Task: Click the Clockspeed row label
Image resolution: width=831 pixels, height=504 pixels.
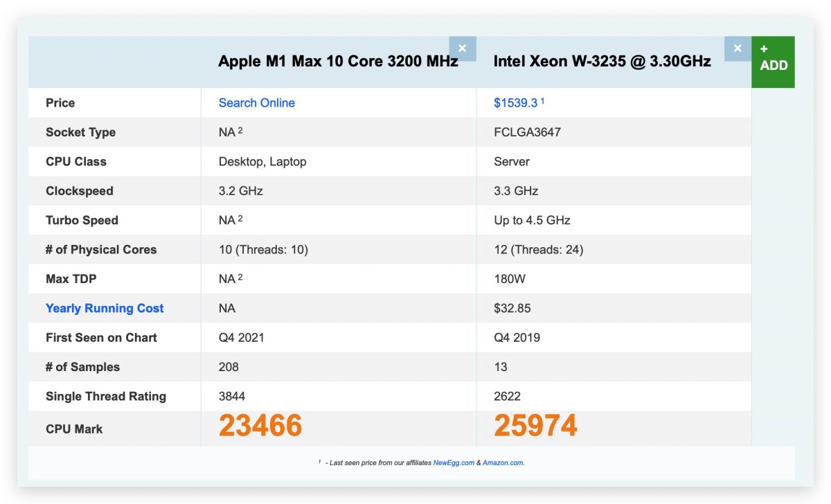Action: coord(80,190)
